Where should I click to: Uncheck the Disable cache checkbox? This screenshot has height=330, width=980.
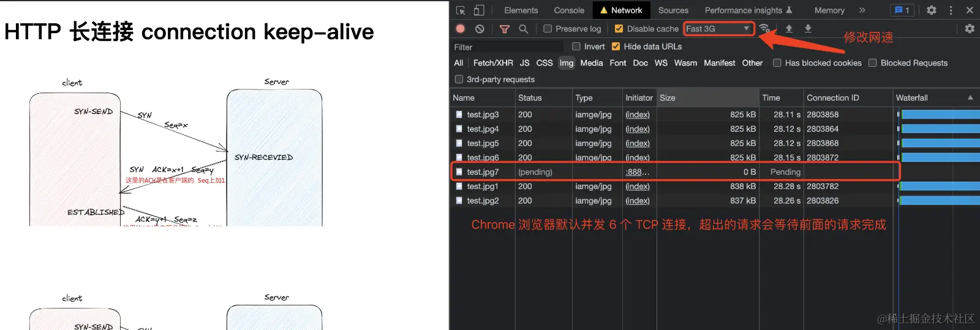pos(619,29)
